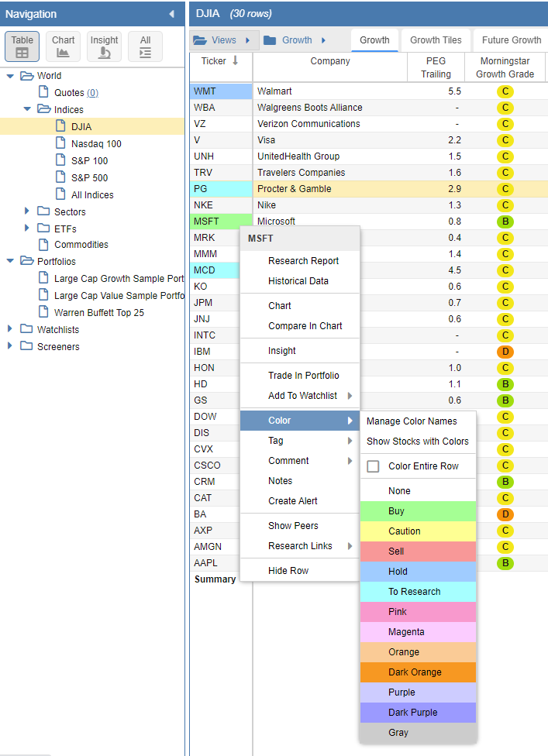The image size is (548, 756).
Task: Apply the red Sell color
Action: coord(418,552)
